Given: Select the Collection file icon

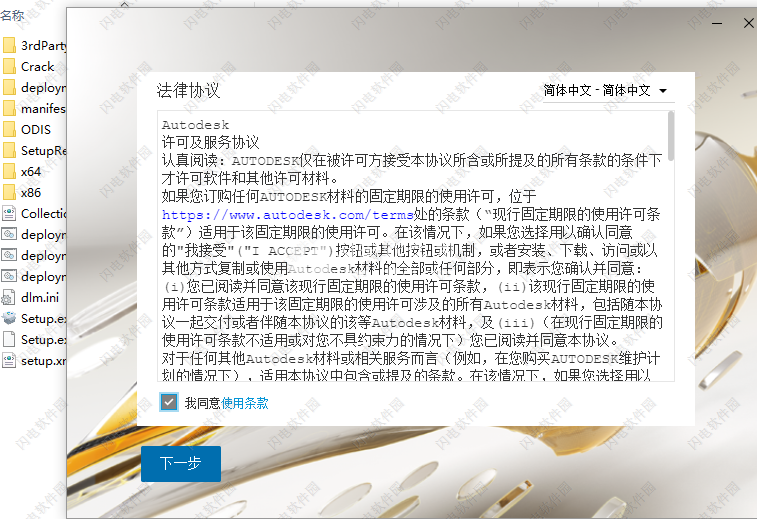Looking at the screenshot, I should (x=9, y=213).
